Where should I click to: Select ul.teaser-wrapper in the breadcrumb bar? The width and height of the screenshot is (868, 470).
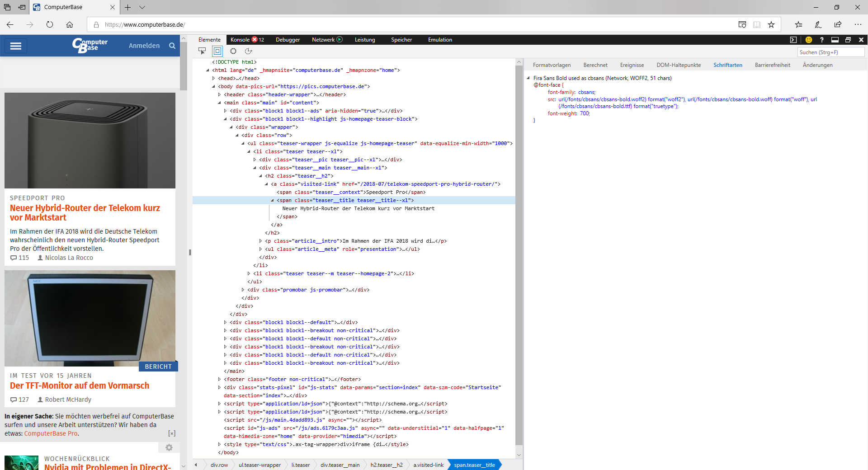259,465
